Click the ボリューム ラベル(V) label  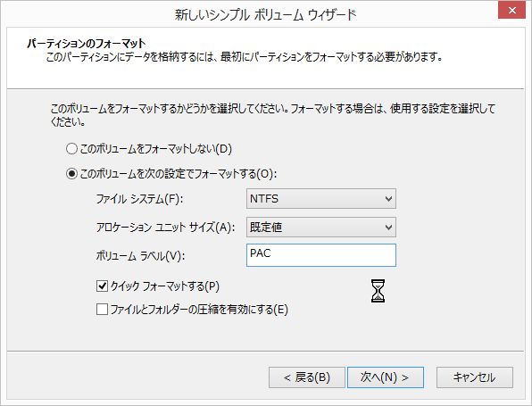140,256
